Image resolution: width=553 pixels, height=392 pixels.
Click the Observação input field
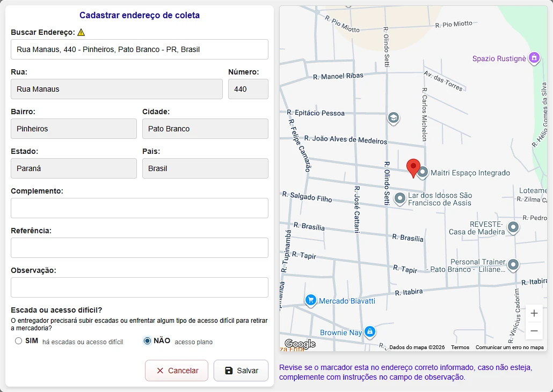(139, 287)
